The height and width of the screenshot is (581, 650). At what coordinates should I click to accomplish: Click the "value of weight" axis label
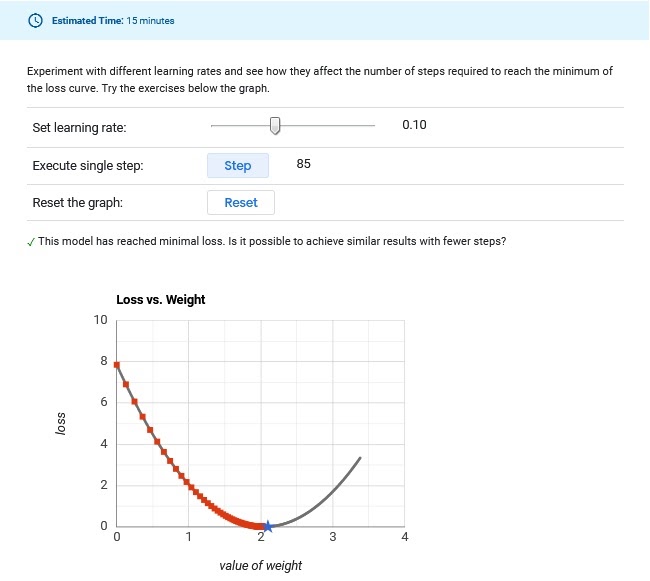click(260, 566)
